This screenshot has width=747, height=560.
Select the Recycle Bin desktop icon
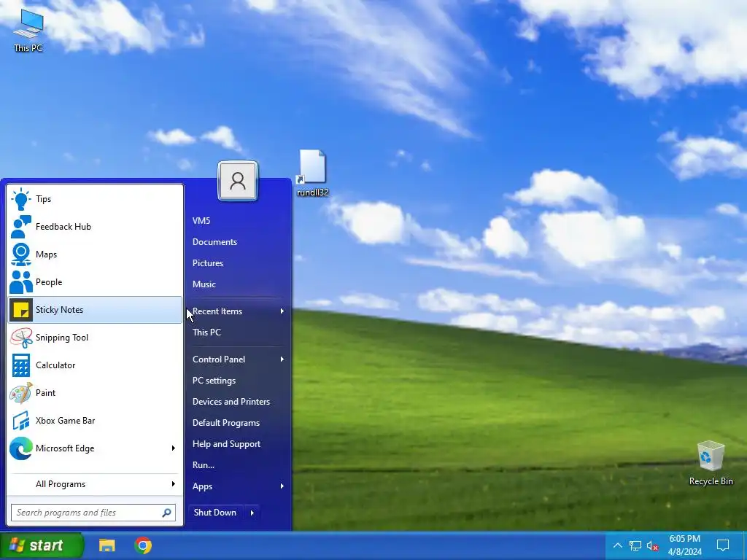coord(711,463)
